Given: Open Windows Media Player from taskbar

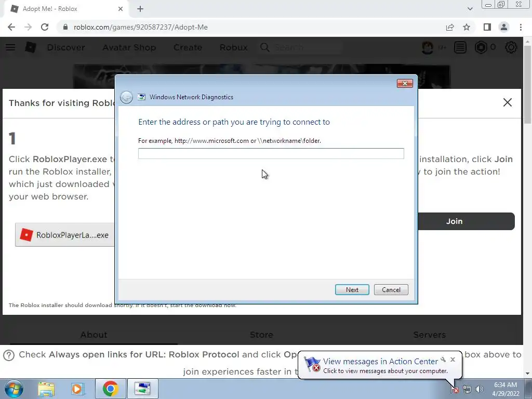Looking at the screenshot, I should point(77,389).
